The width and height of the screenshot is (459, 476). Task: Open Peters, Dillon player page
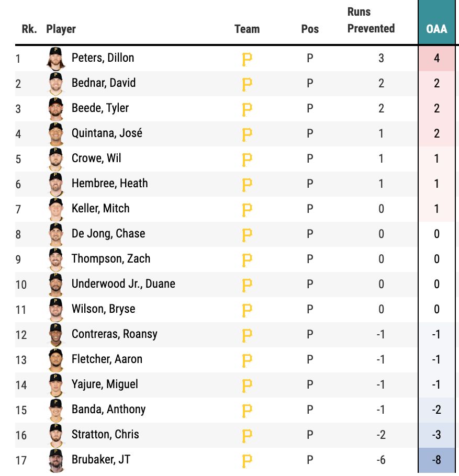click(103, 58)
